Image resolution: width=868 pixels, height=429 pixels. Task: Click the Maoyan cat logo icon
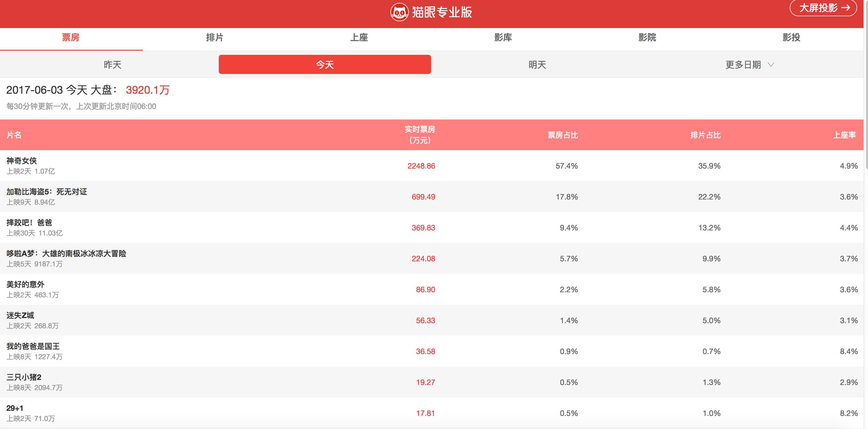(399, 12)
